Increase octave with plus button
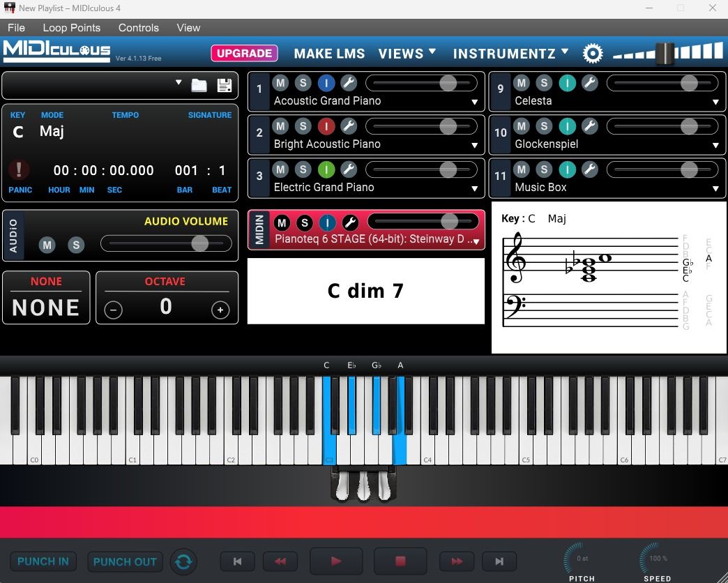The width and height of the screenshot is (728, 583). pyautogui.click(x=220, y=310)
